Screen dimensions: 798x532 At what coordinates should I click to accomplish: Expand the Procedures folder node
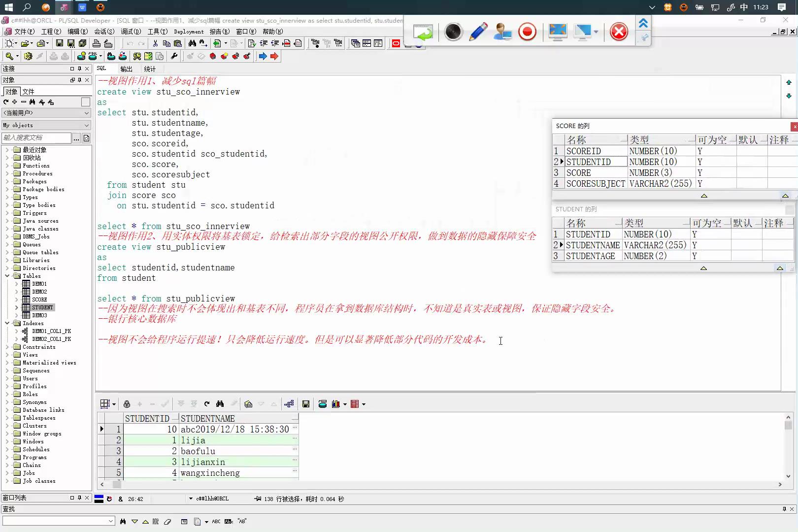click(x=7, y=173)
